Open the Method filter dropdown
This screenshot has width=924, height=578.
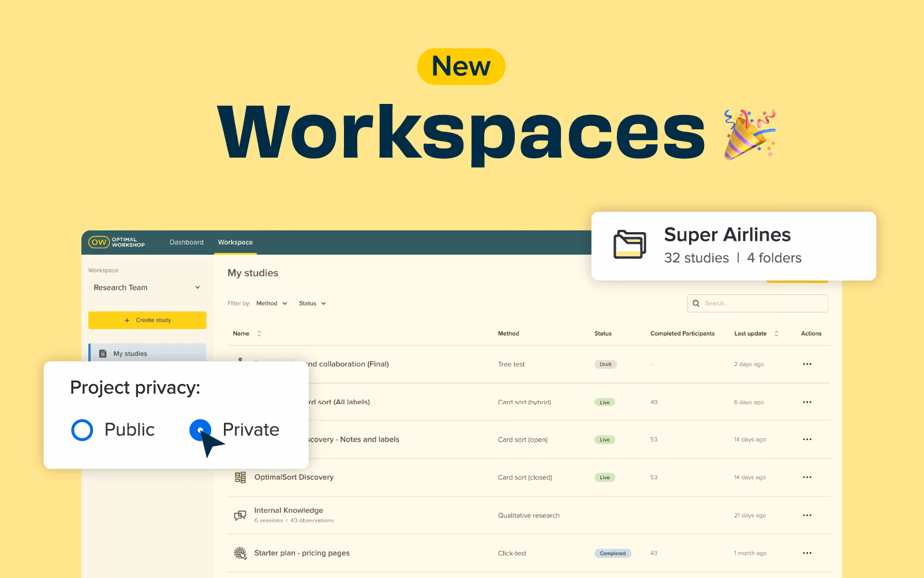pos(272,304)
